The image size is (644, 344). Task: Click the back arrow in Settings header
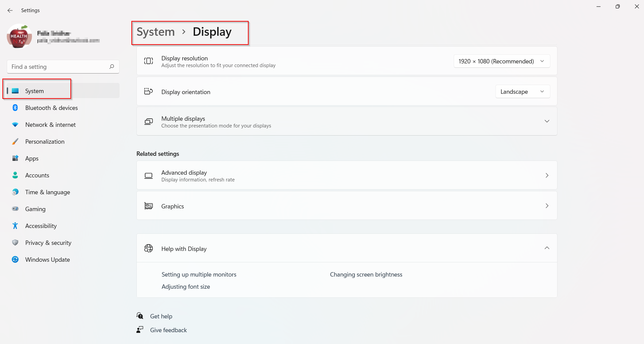coord(10,10)
